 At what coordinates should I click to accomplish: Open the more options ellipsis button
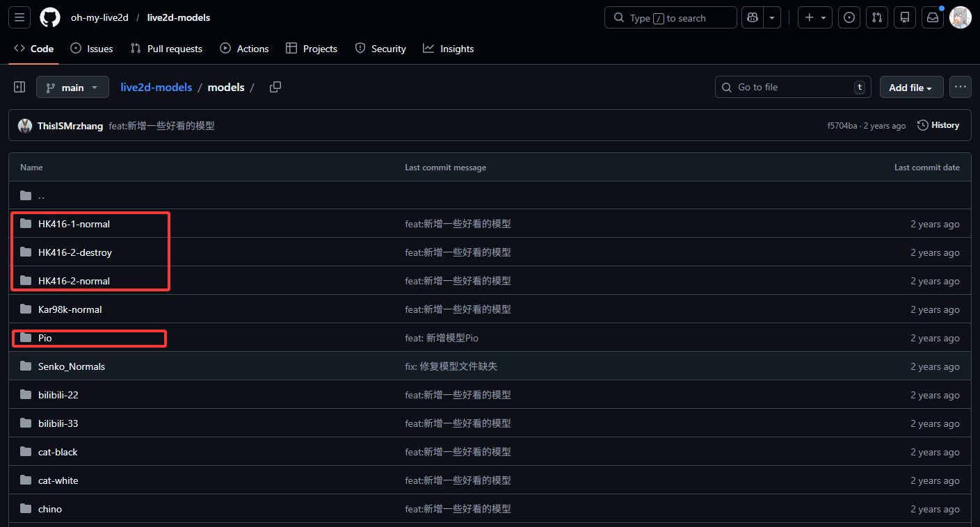(961, 87)
